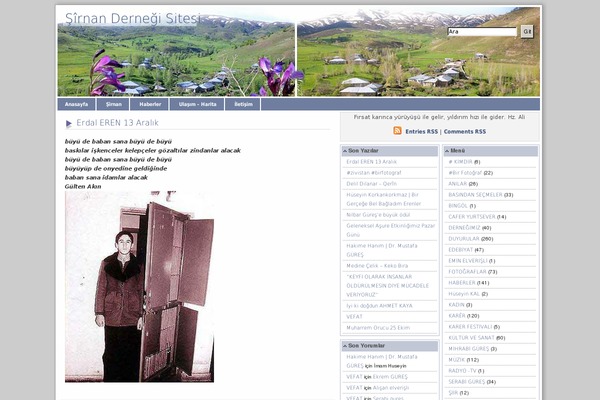600x400 pixels.
Task: Collapse the Son Yorumlar widget
Action: click(344, 346)
